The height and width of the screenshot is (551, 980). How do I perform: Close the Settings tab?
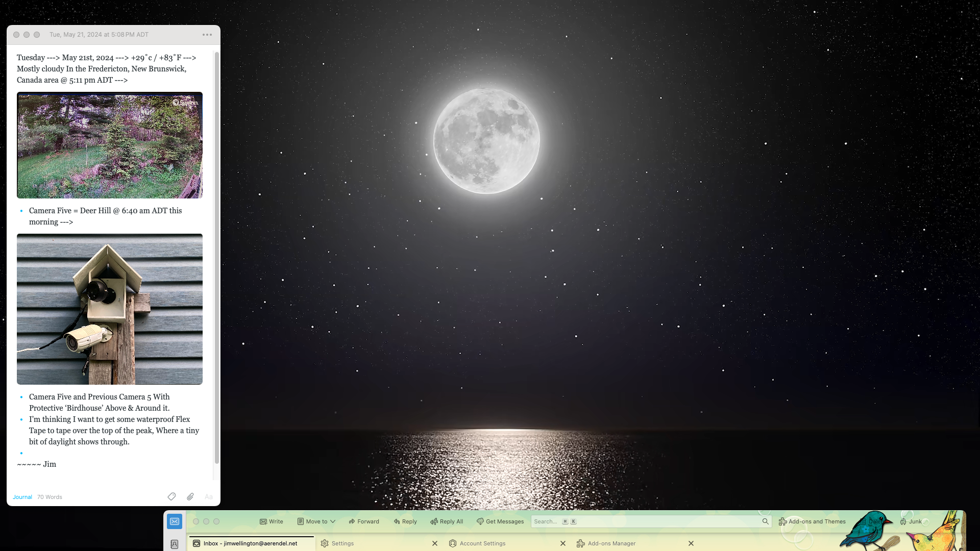pos(434,543)
